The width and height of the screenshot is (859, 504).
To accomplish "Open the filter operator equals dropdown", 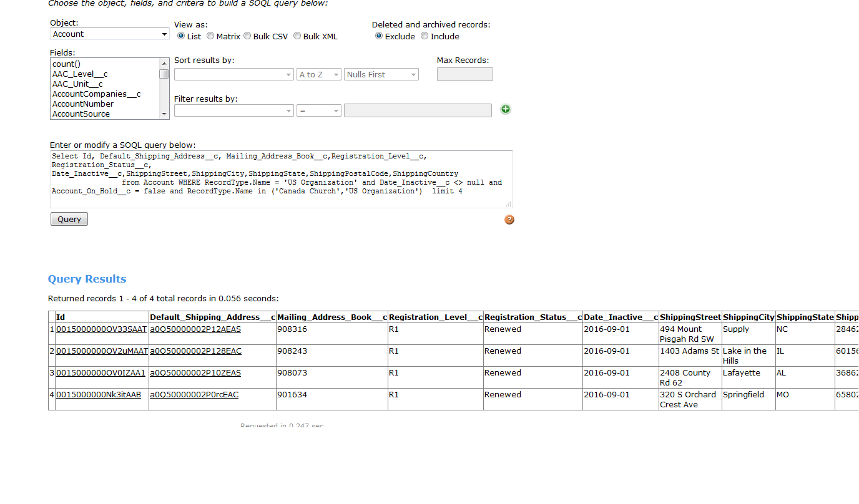I will 318,110.
